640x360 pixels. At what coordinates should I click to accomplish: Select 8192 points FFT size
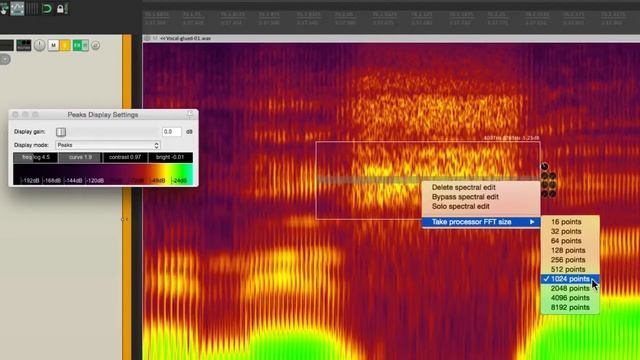[570, 307]
